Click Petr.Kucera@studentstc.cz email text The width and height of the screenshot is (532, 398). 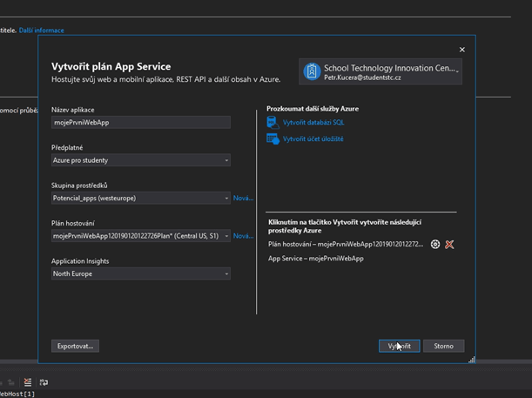pos(362,78)
